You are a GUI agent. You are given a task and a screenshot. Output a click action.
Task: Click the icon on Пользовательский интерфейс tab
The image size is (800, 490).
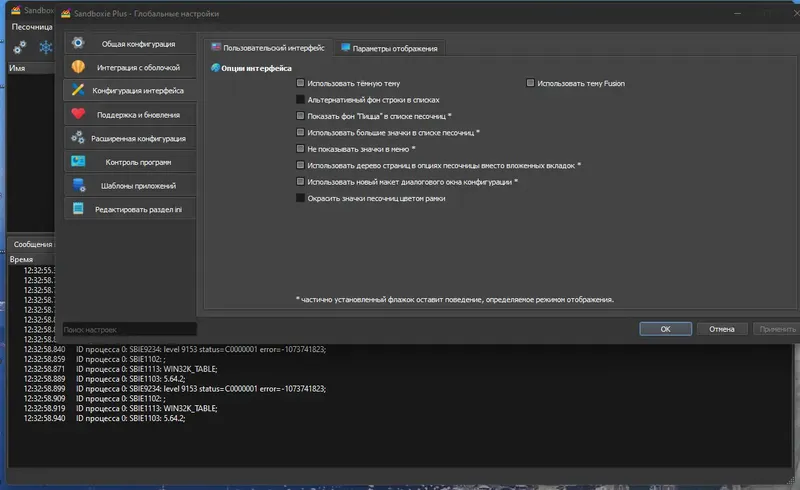pos(216,47)
